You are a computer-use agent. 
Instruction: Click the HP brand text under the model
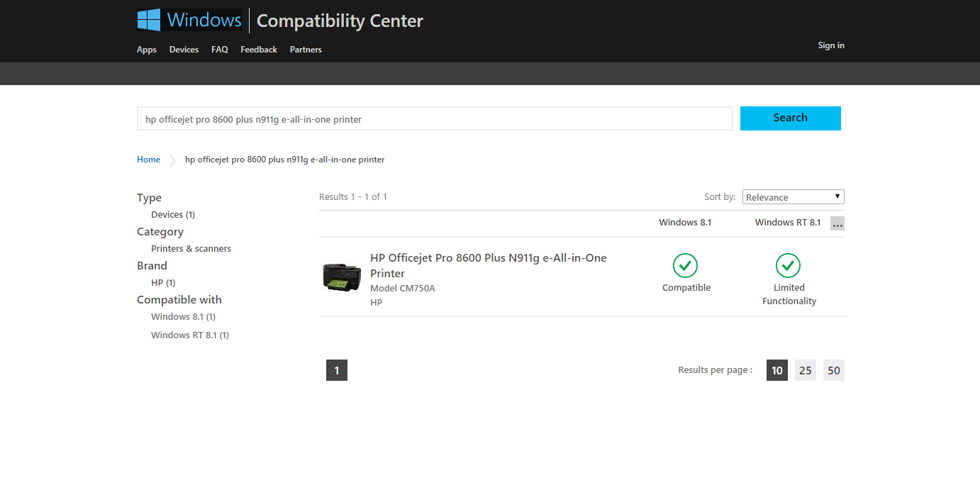point(376,303)
